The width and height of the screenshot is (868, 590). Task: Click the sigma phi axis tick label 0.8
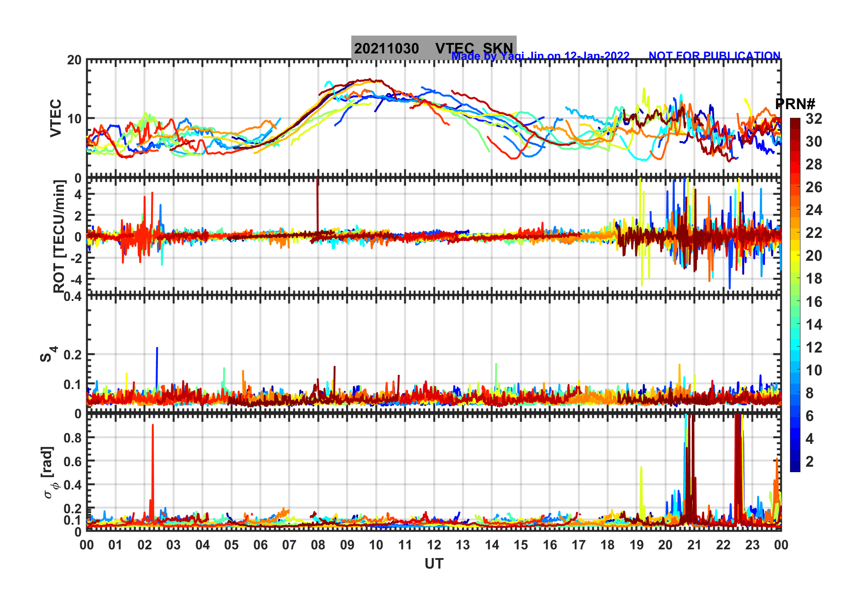(x=73, y=437)
